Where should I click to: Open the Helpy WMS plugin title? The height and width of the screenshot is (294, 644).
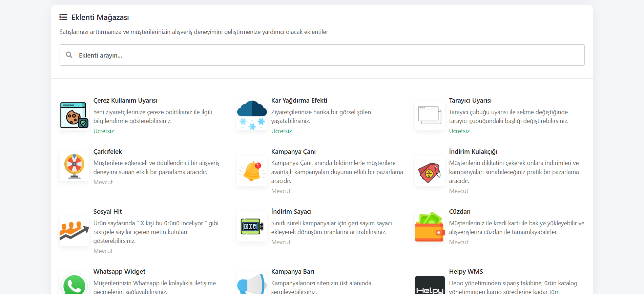click(x=466, y=272)
